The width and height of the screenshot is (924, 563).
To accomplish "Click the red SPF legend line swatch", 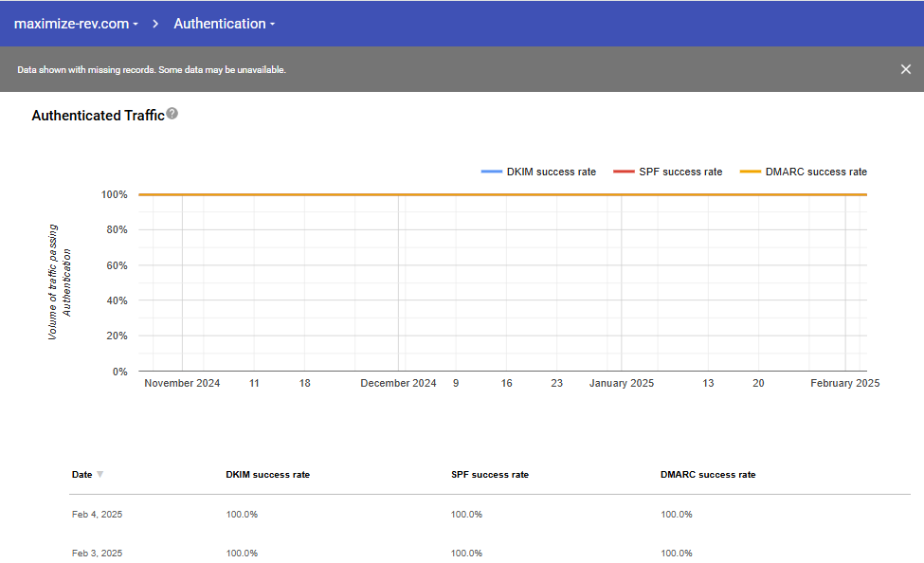I will coord(623,172).
